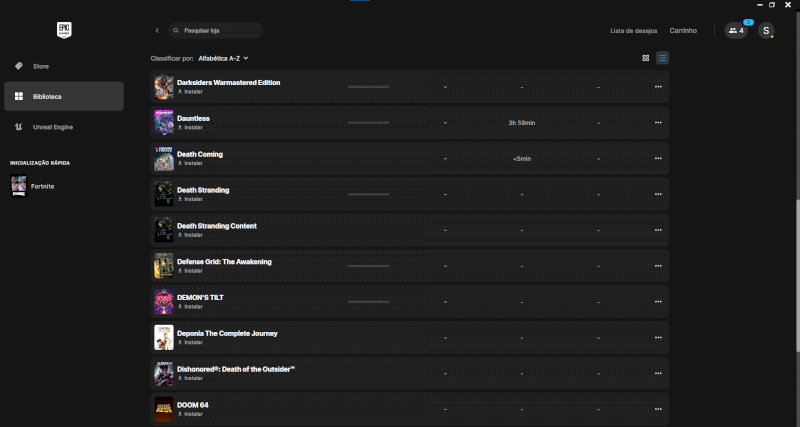Click the Epic Games logo
This screenshot has width=800, height=427.
coord(64,30)
